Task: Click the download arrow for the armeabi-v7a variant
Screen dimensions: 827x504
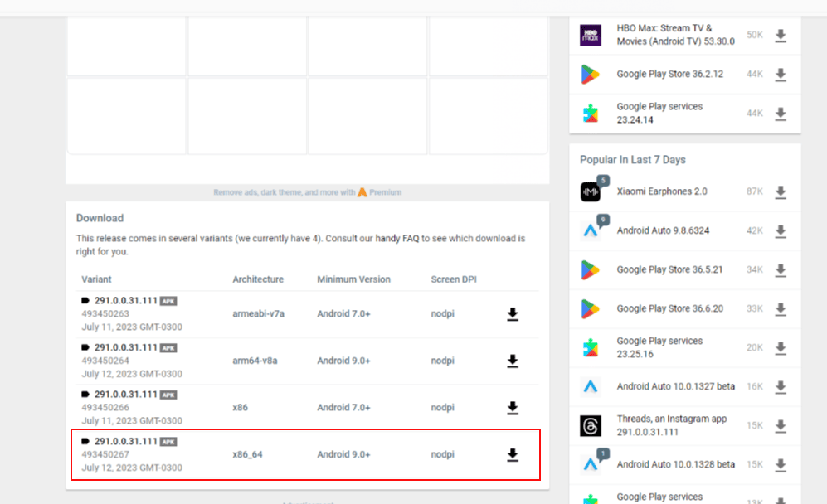Action: (x=512, y=314)
